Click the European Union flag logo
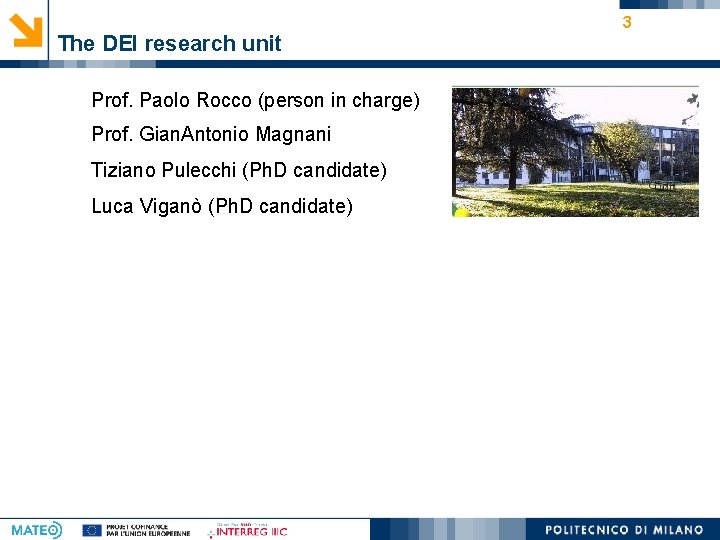This screenshot has height=540, width=720. click(x=92, y=530)
